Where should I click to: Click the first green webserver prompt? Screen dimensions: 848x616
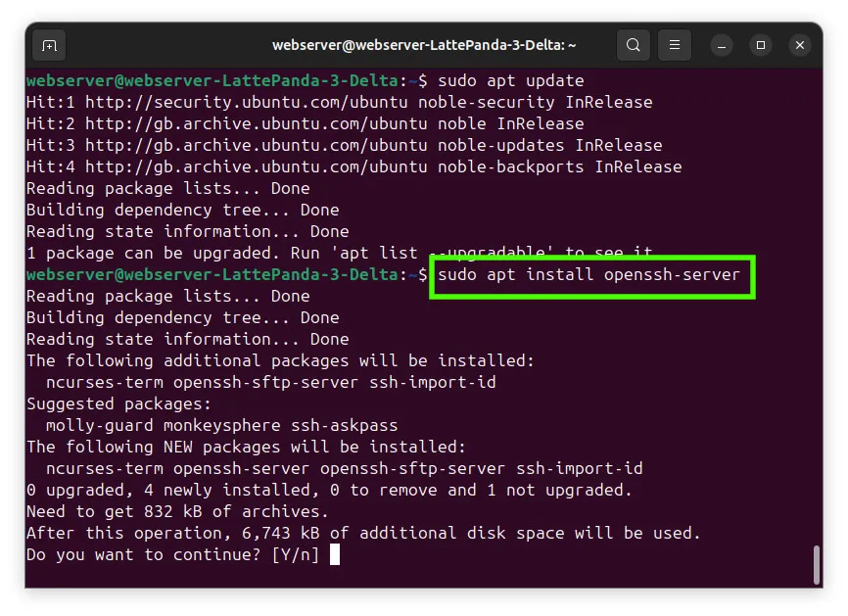coord(212,81)
